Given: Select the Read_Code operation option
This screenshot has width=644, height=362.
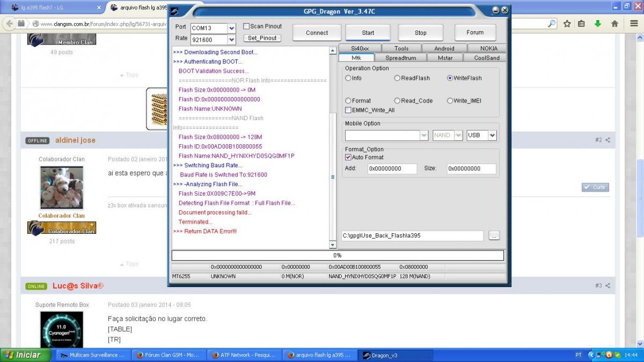Looking at the screenshot, I should [x=397, y=101].
